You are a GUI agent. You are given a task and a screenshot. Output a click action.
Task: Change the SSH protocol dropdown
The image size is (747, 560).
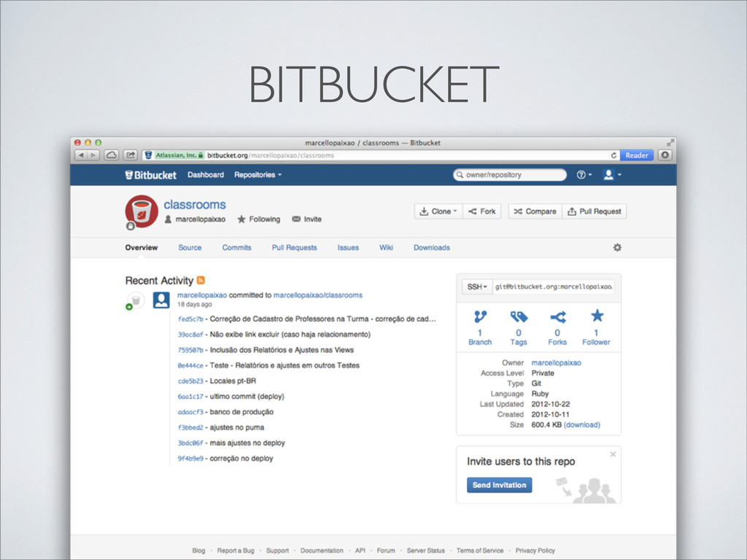click(x=477, y=287)
